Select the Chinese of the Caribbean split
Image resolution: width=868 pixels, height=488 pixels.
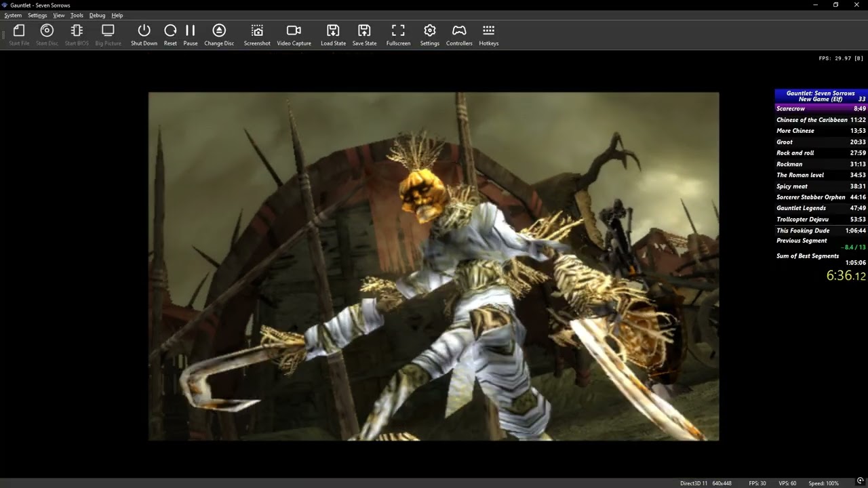click(821, 120)
